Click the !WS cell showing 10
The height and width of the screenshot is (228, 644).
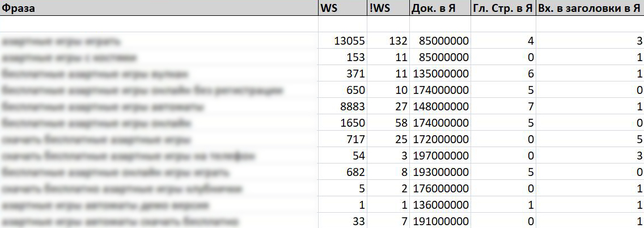[x=388, y=90]
